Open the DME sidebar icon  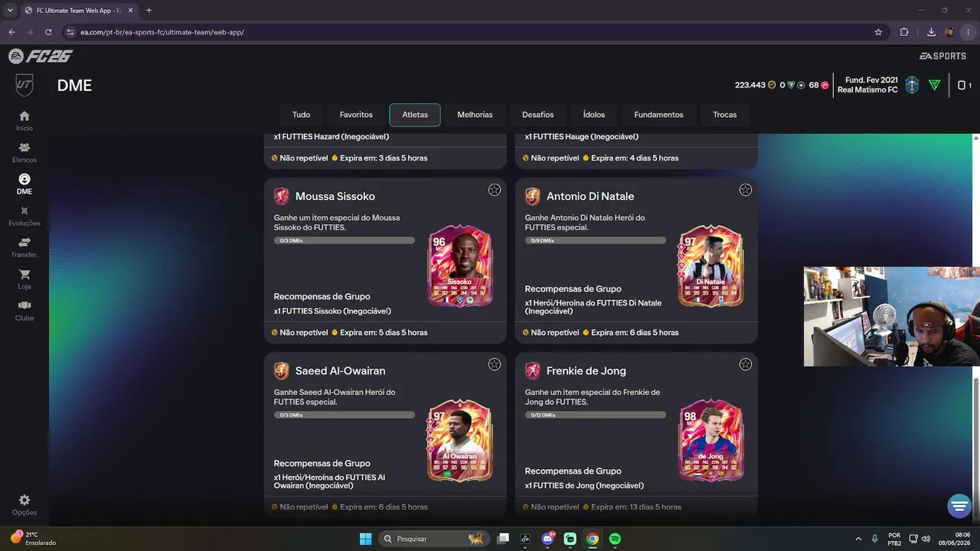point(24,184)
